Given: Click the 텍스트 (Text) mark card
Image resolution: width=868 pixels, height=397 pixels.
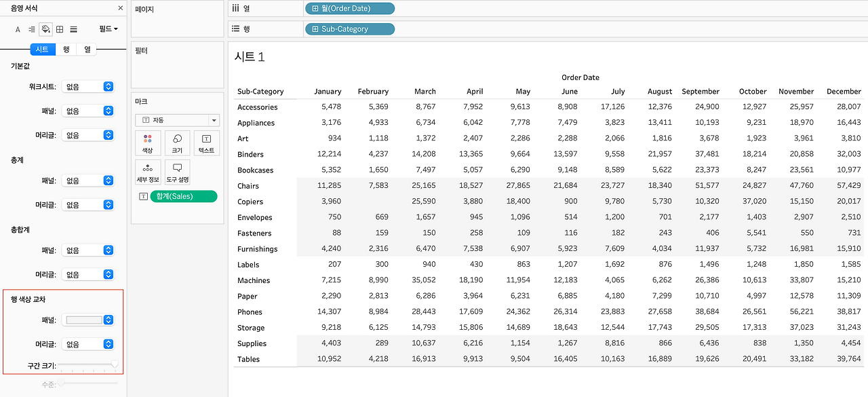Looking at the screenshot, I should pos(207,143).
